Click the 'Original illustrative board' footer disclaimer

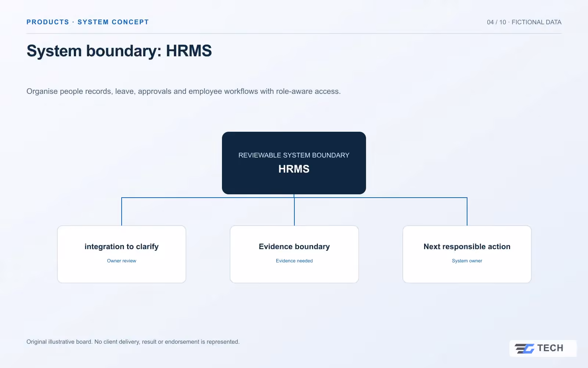point(133,342)
